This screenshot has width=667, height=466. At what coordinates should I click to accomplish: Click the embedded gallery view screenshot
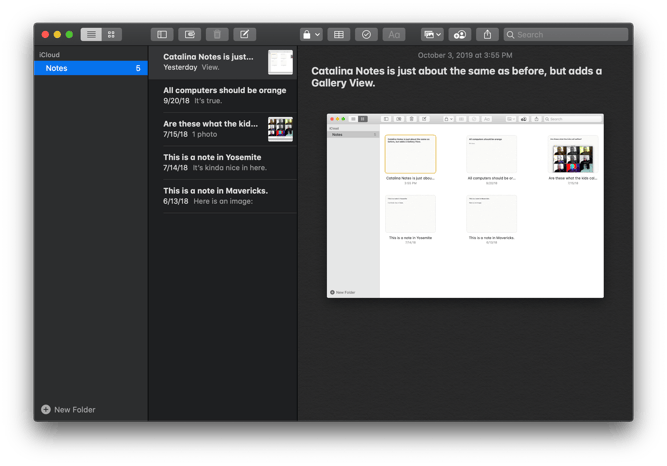tap(465, 206)
